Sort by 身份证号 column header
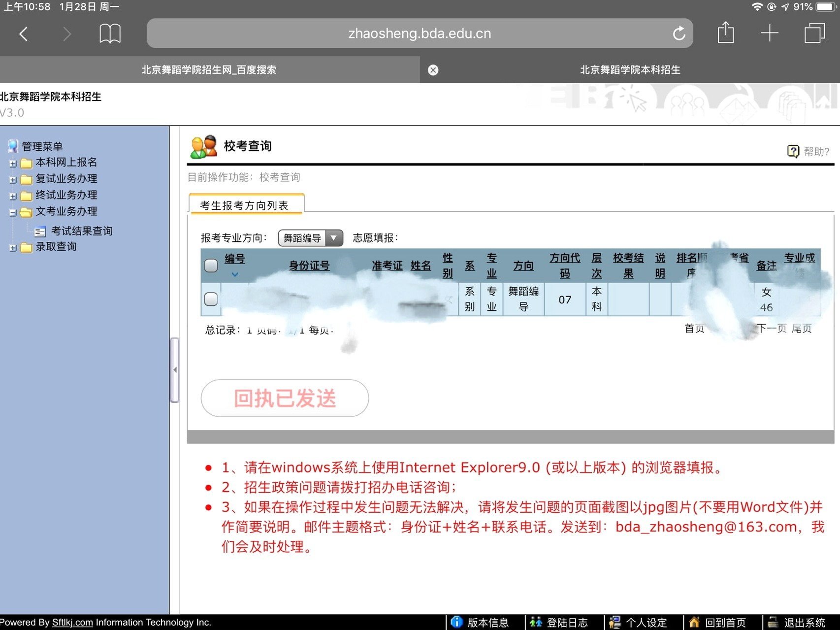This screenshot has width=840, height=630. [309, 265]
